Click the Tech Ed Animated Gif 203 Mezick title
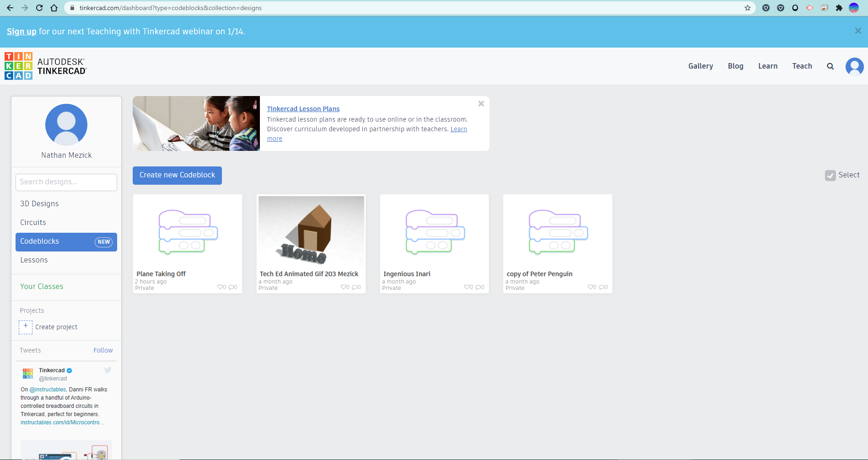Viewport: 868px width, 460px height. [309, 274]
